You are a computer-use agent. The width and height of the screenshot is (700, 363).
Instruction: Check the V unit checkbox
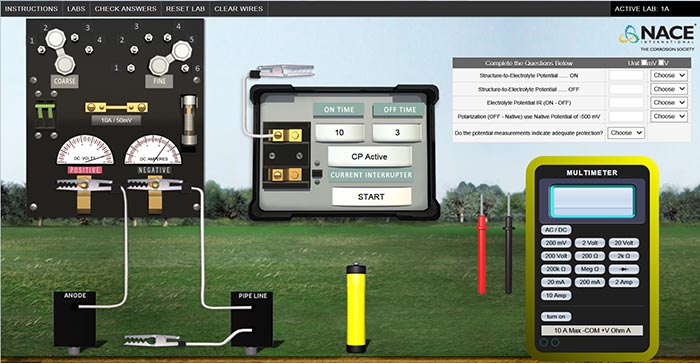pos(662,63)
